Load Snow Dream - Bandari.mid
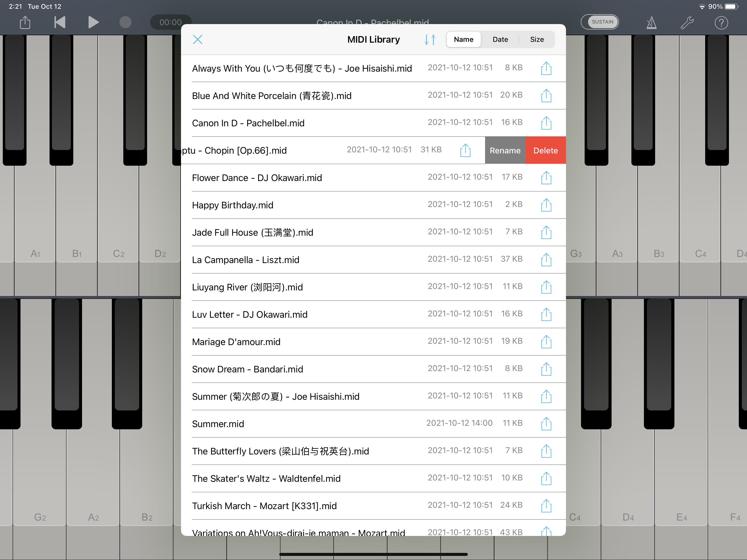747x560 pixels. pos(373,369)
